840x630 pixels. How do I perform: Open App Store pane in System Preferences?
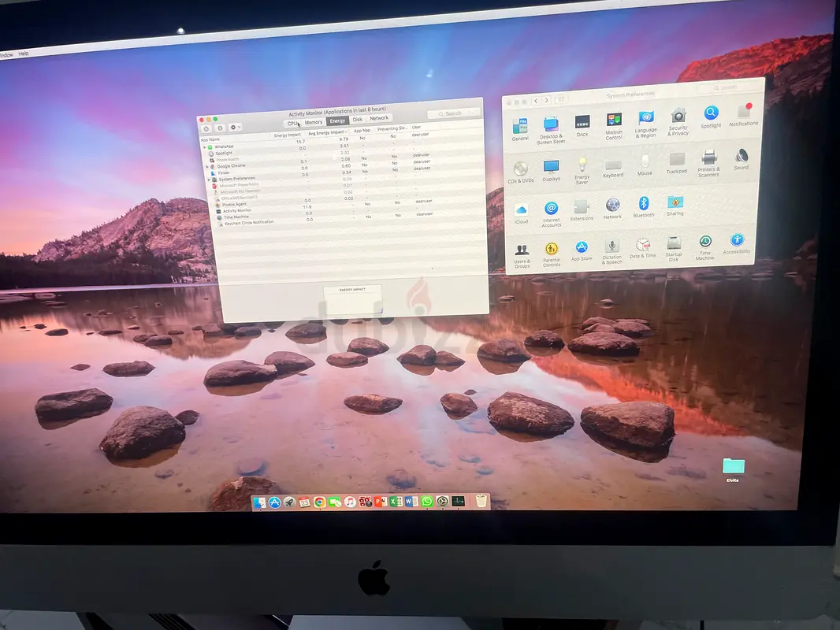(x=582, y=250)
